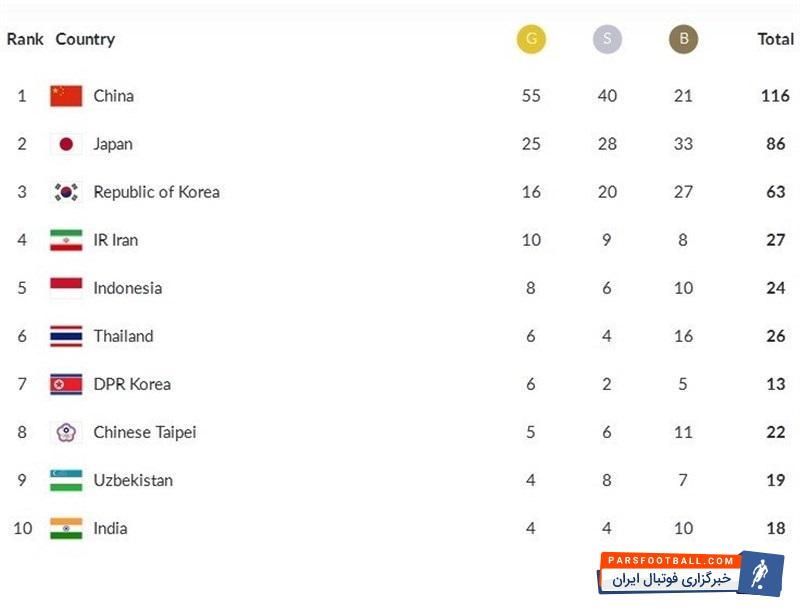Screen dimensions: 800x613
Task: Click the Japan flag icon
Action: tap(66, 144)
